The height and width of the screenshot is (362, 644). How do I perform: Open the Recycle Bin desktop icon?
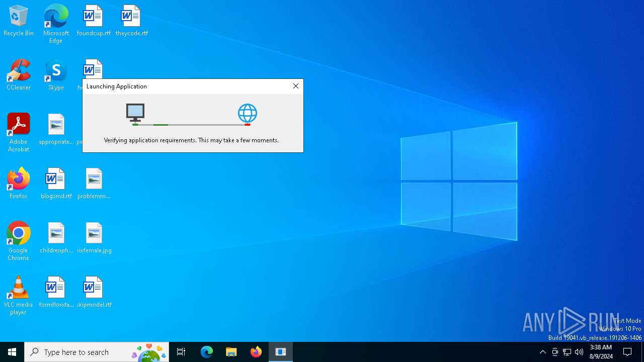pyautogui.click(x=19, y=21)
